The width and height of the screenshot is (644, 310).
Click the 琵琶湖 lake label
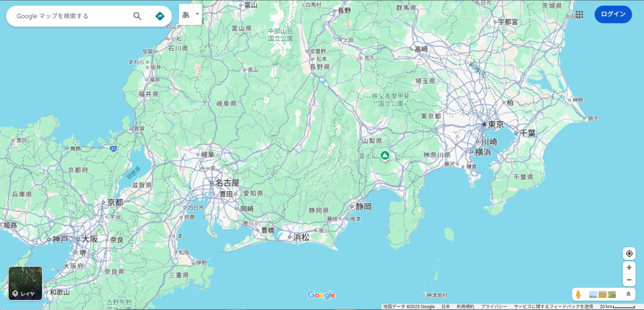coord(133,173)
